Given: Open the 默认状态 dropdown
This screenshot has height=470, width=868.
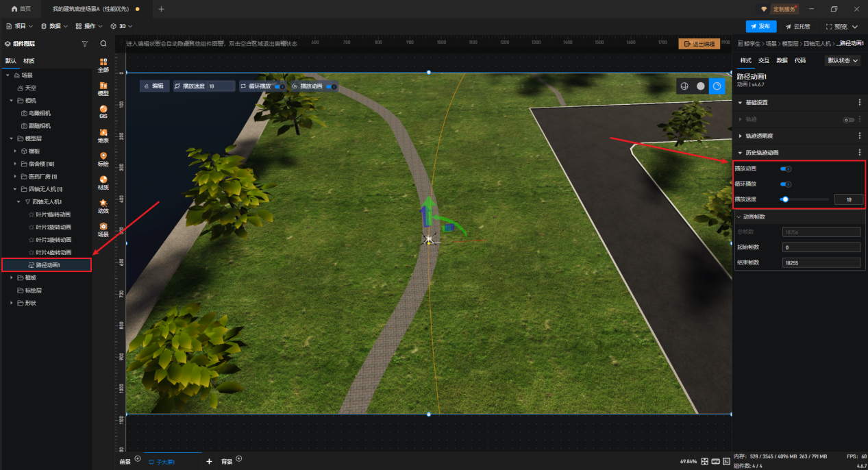Looking at the screenshot, I should click(843, 60).
